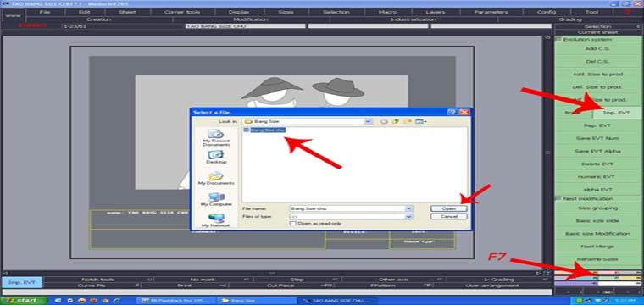Click Del. Size to prod. button

[597, 87]
